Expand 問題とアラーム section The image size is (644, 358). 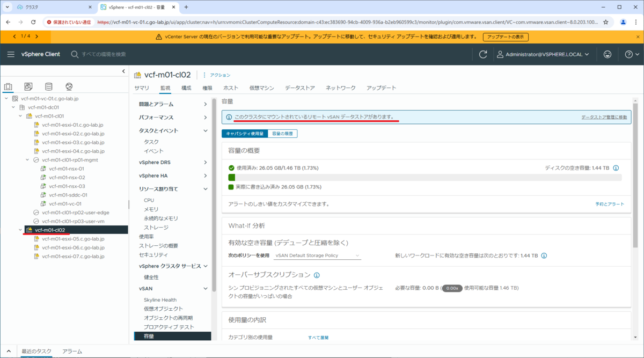click(x=205, y=104)
